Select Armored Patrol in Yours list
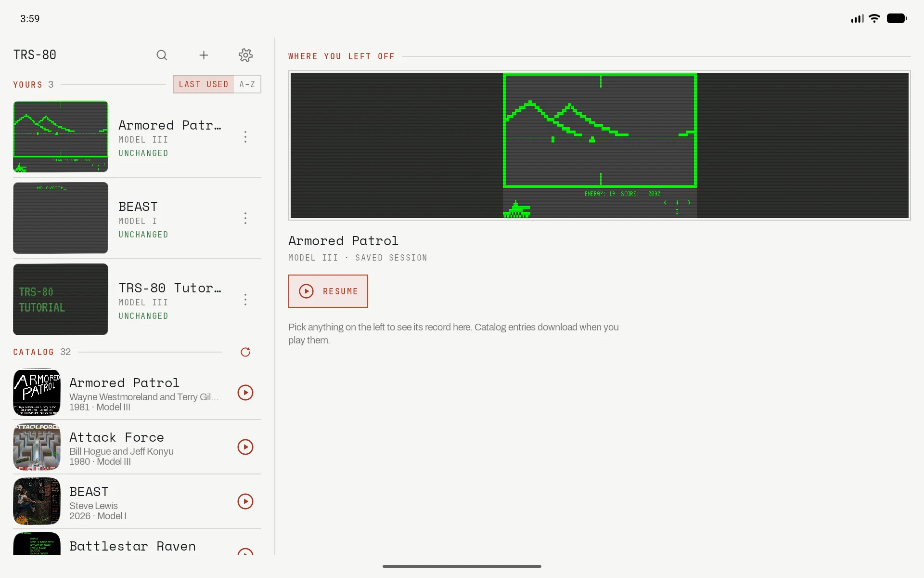The height and width of the screenshot is (578, 924). (x=137, y=137)
